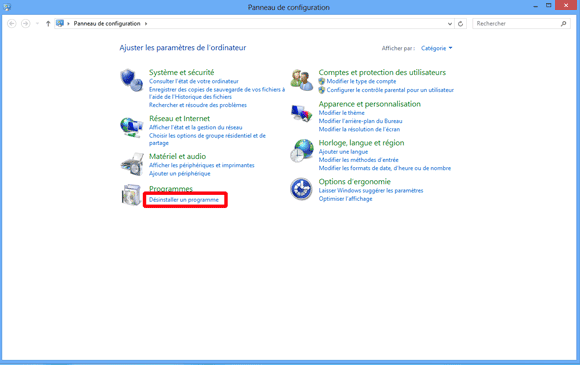Go up one level with the arrow
This screenshot has height=365, width=580.
48,24
